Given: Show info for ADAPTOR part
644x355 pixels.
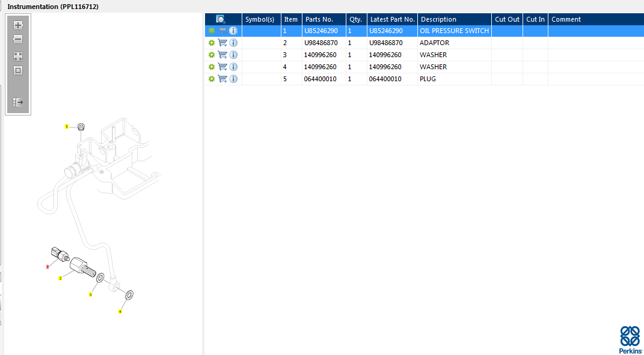Looking at the screenshot, I should (233, 43).
